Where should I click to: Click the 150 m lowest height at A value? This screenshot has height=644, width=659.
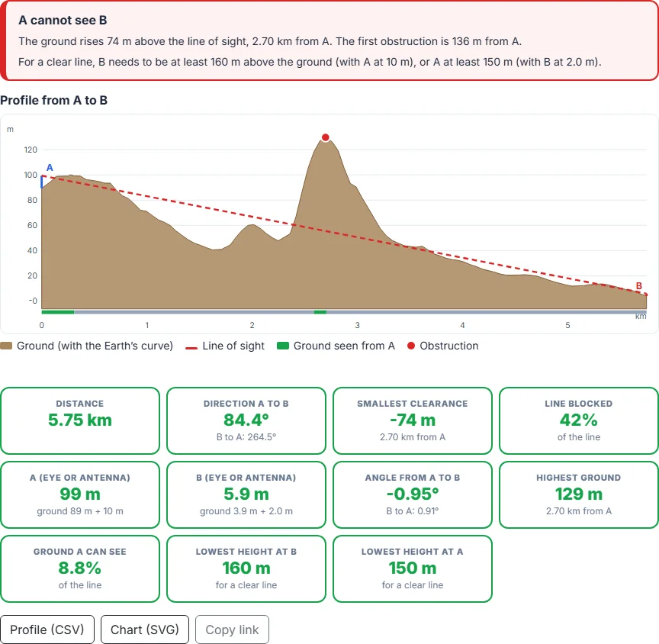point(413,568)
